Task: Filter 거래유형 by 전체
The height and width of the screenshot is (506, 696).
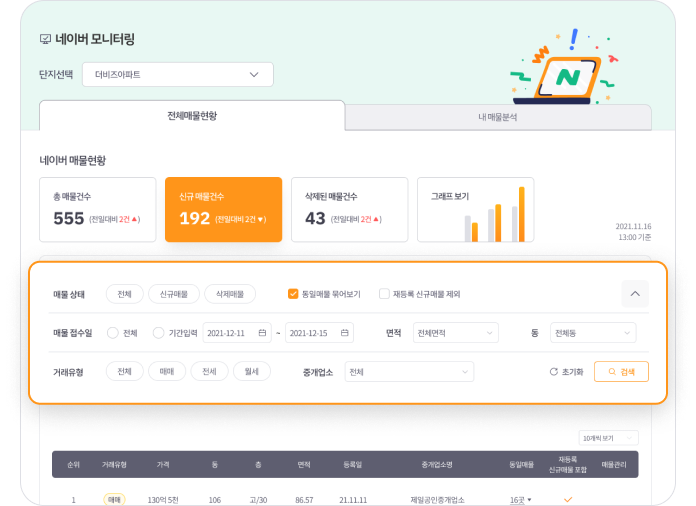Action: (x=125, y=371)
